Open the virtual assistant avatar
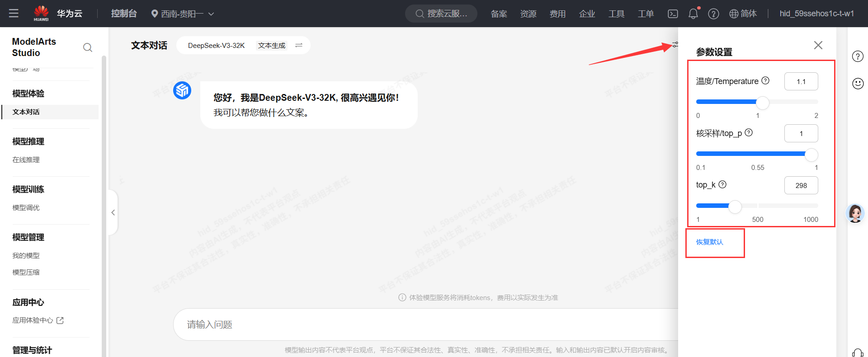The width and height of the screenshot is (868, 357). pos(855,213)
